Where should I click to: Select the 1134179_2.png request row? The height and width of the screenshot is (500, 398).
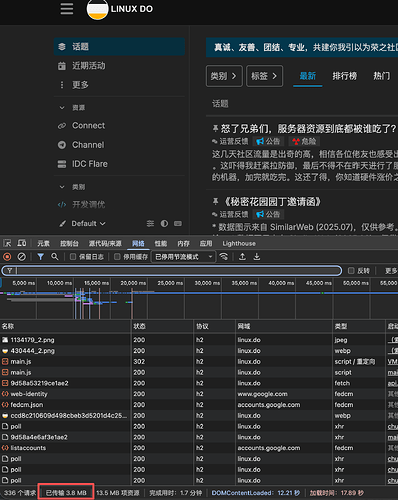(x=199, y=340)
